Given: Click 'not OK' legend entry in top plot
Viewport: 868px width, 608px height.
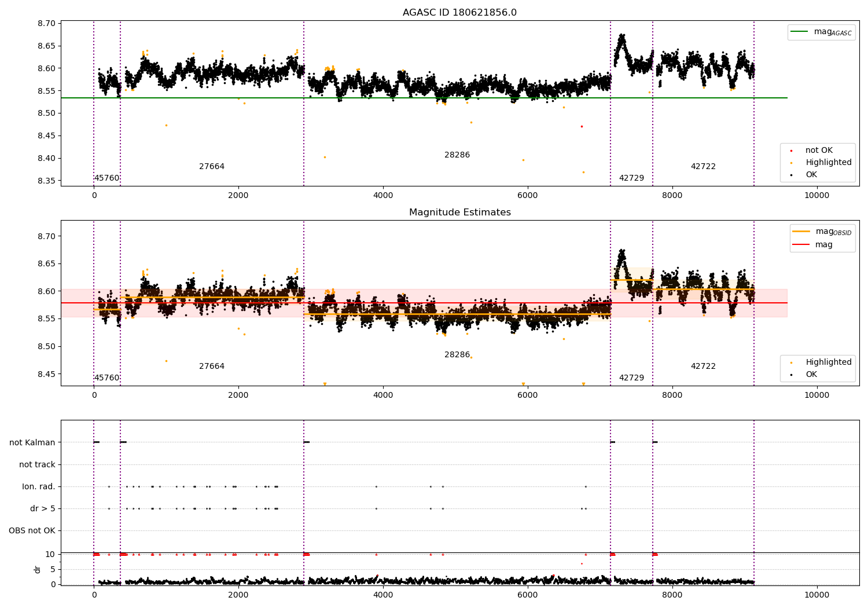Looking at the screenshot, I should (818, 151).
